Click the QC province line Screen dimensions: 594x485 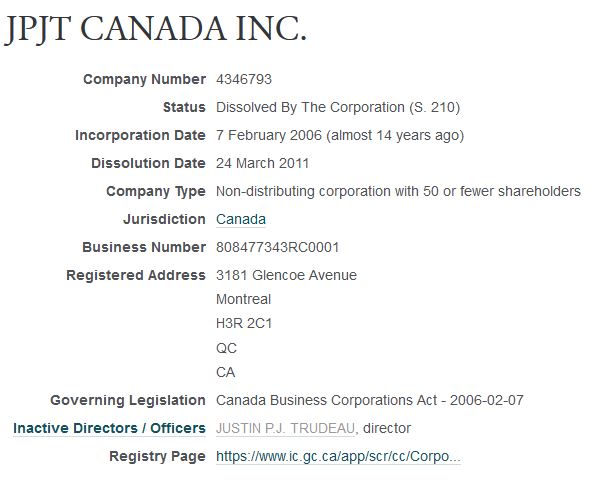tap(226, 348)
